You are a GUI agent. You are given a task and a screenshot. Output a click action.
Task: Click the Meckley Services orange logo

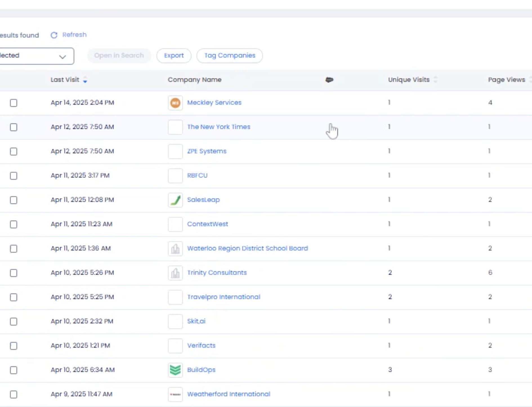tap(175, 103)
